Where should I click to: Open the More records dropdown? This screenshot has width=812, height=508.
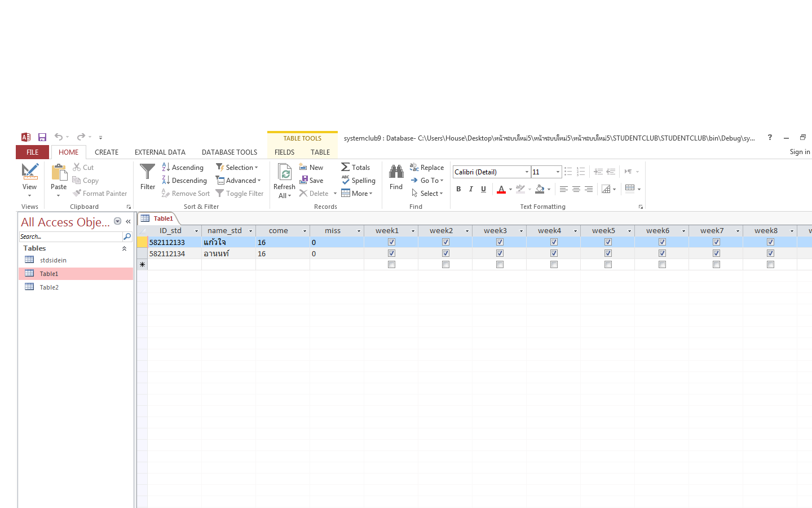coord(357,194)
